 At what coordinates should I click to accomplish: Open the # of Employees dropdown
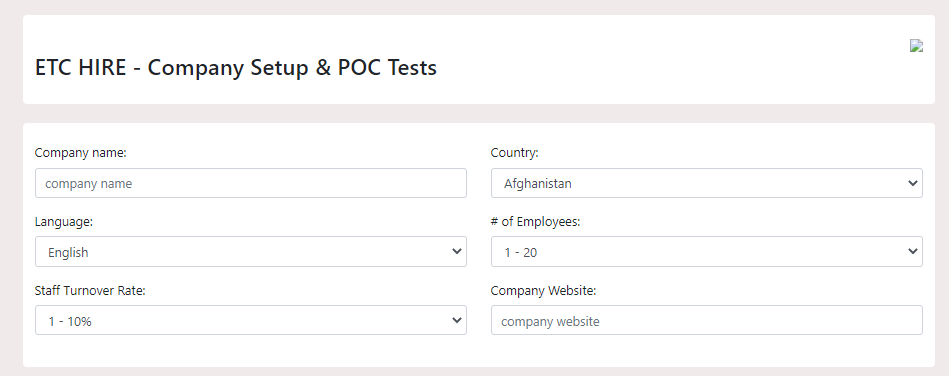point(706,251)
